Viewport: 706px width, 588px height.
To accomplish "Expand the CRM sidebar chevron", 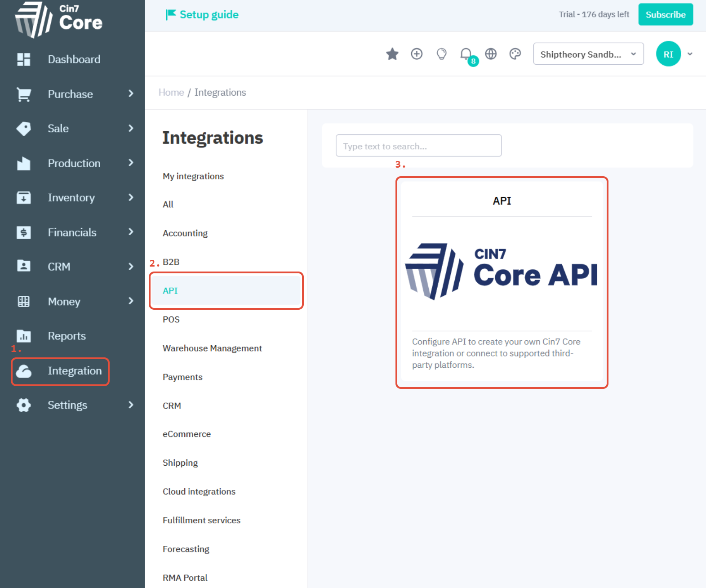I will tap(131, 267).
